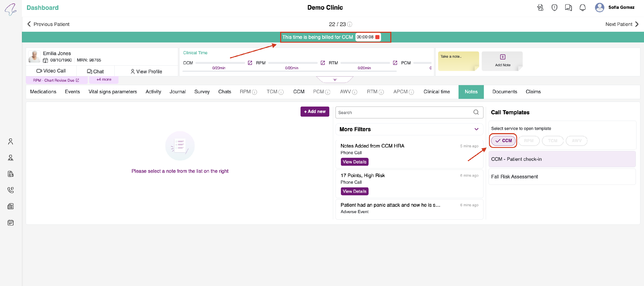Switch to the Documents tab
Image resolution: width=644 pixels, height=286 pixels.
pos(504,92)
